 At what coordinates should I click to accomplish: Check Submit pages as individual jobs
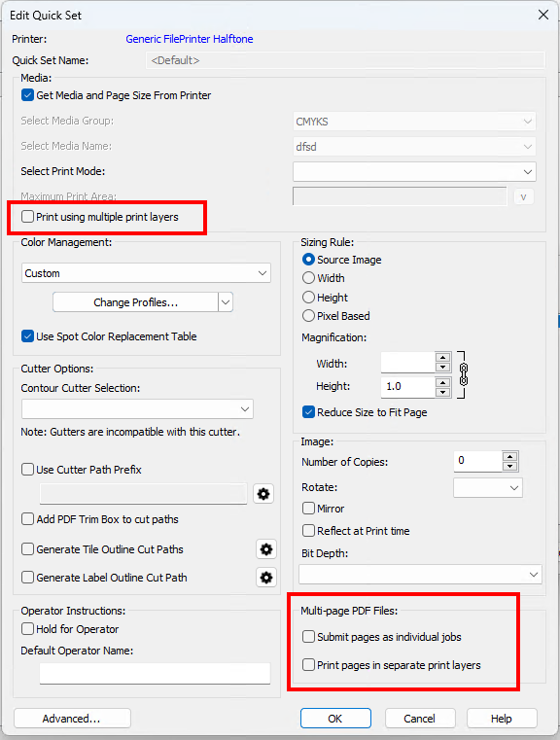click(x=308, y=637)
